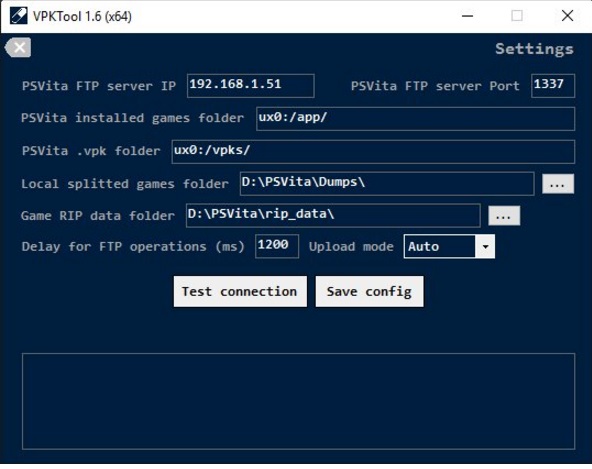Set focus on FTP delay (ms) field
The height and width of the screenshot is (469, 592).
277,246
